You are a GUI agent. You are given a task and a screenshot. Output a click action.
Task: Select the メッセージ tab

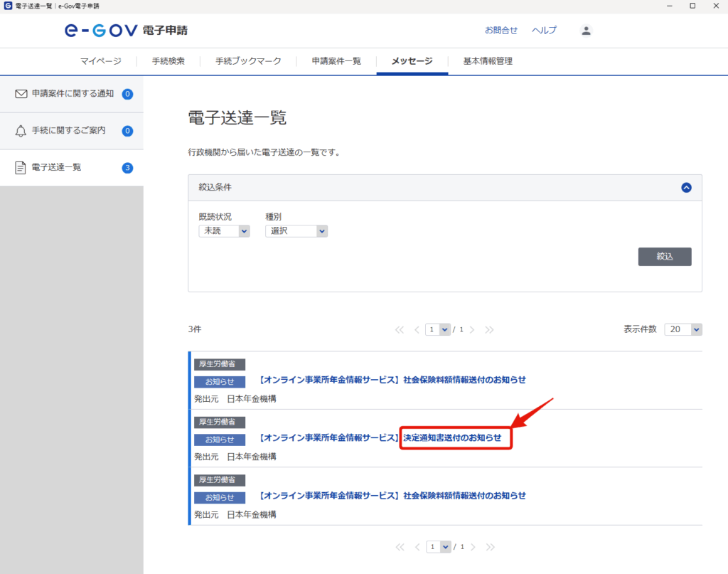coord(412,61)
